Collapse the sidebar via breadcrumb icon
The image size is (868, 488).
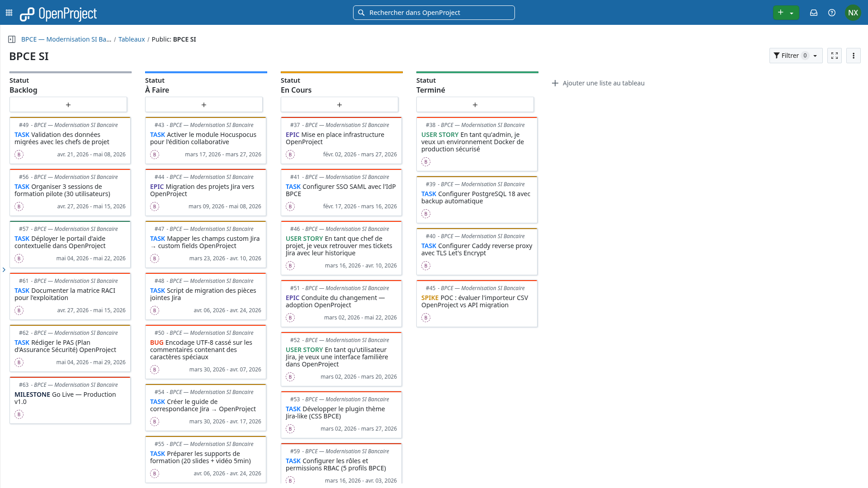[11, 39]
